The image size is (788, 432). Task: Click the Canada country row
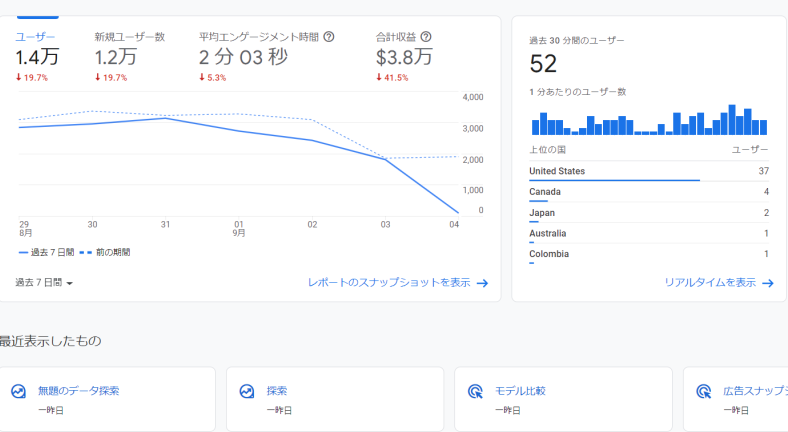(x=648, y=192)
